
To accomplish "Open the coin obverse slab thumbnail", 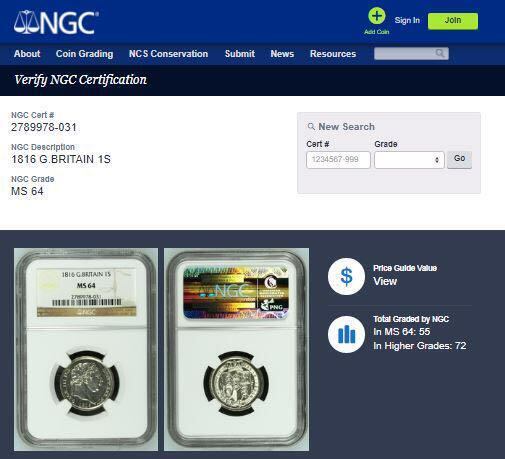I will tap(86, 349).
